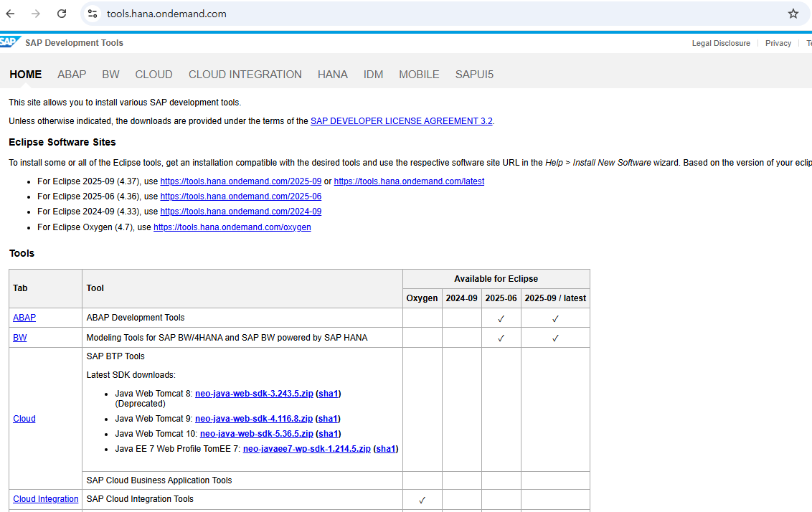Viewport: 812px width, 512px height.
Task: Click the SAP logo
Action: (10, 42)
